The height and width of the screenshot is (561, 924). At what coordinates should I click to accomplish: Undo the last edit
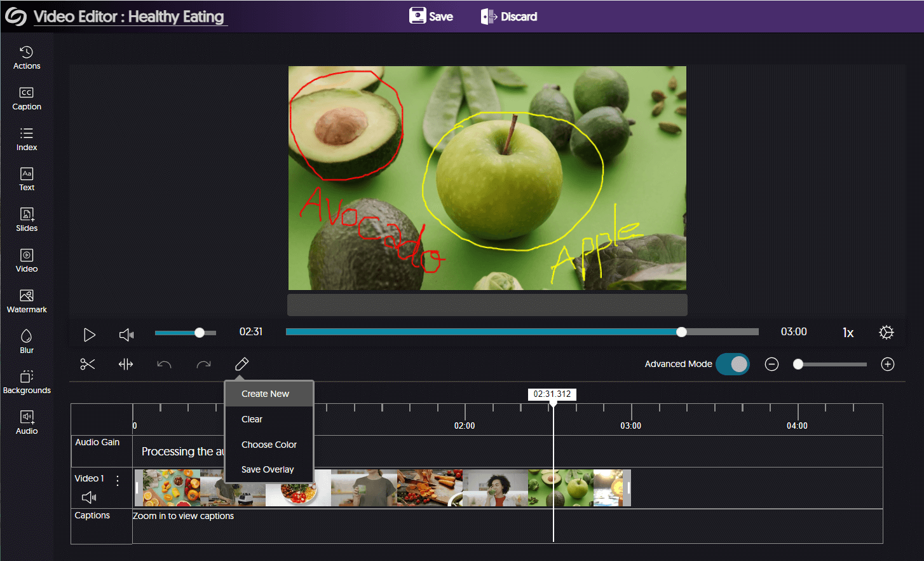point(165,364)
